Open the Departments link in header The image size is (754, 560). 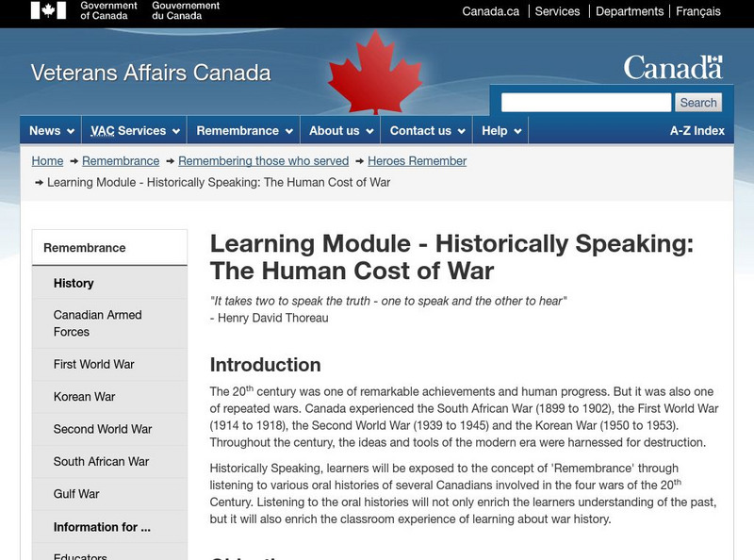[629, 11]
